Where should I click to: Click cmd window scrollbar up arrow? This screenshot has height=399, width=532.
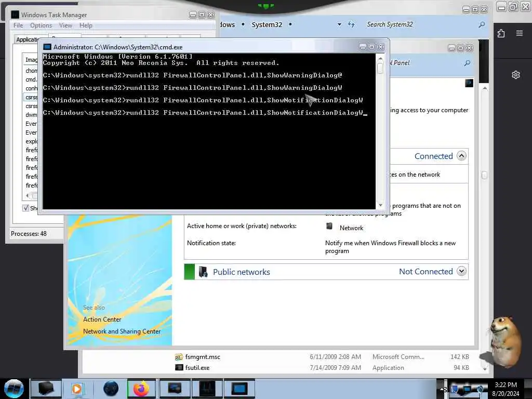(x=380, y=58)
